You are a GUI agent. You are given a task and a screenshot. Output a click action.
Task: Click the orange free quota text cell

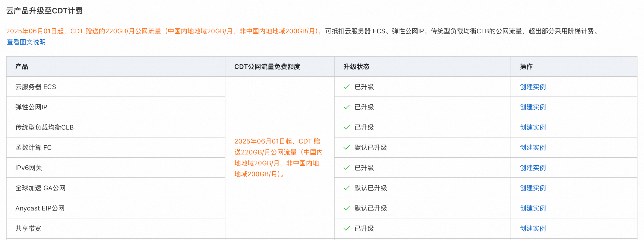point(278,158)
